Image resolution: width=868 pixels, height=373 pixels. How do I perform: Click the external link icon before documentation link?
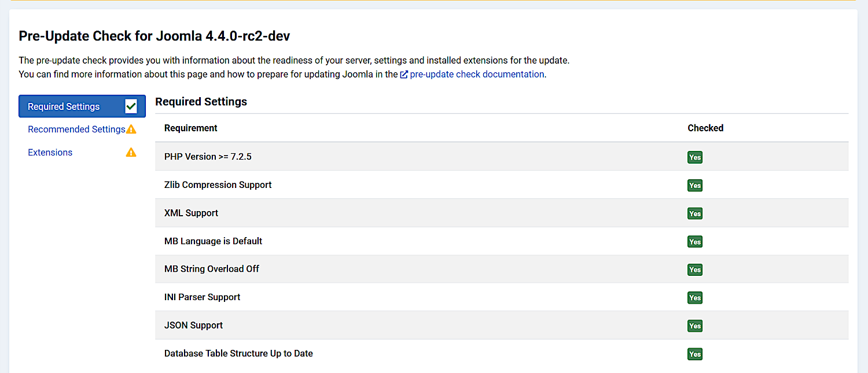[404, 75]
